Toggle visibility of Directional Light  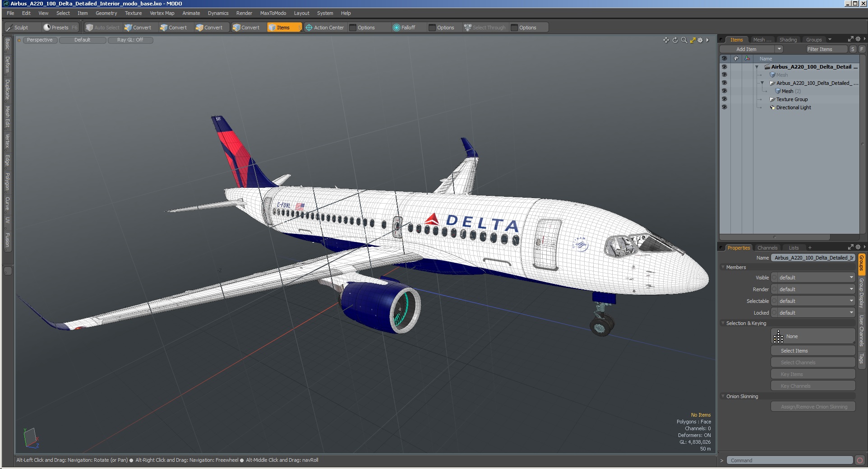pyautogui.click(x=724, y=107)
